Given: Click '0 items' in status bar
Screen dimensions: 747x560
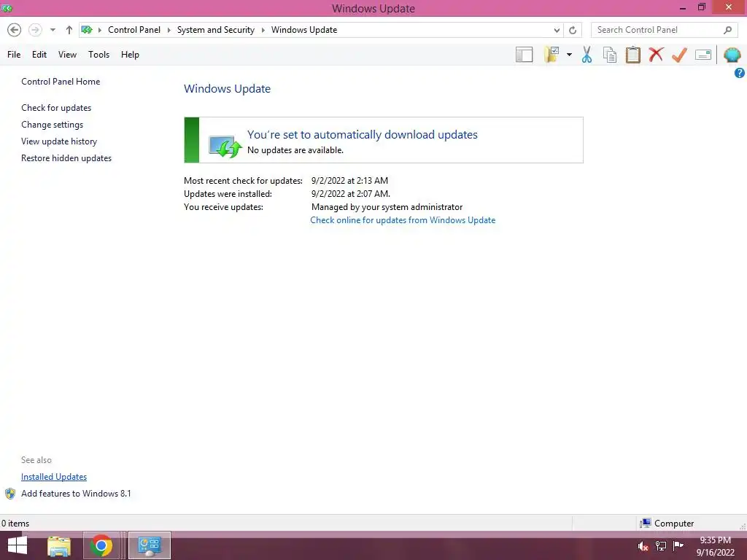Looking at the screenshot, I should (15, 524).
